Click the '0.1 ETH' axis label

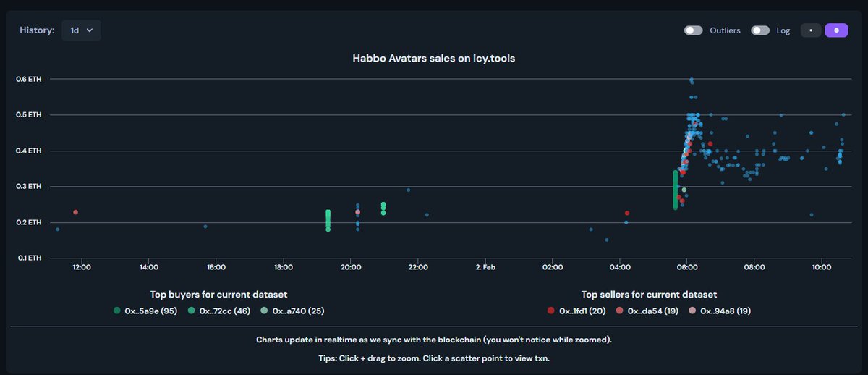[29, 258]
